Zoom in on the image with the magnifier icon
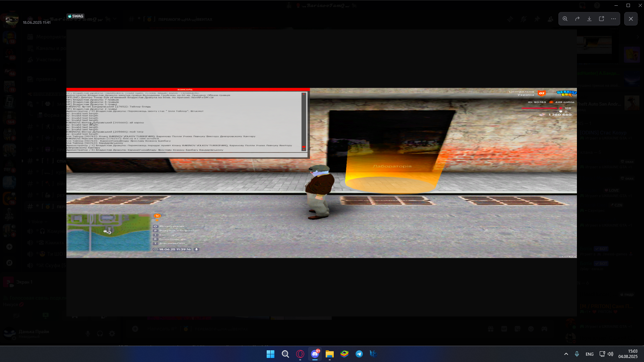Viewport: 644px width, 362px height. tap(565, 19)
